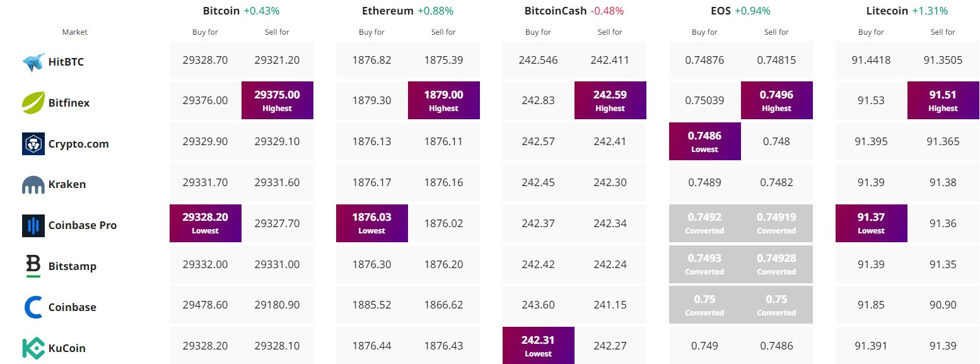Select KuCoin lowest BitcoinCash buy cell

tap(539, 345)
